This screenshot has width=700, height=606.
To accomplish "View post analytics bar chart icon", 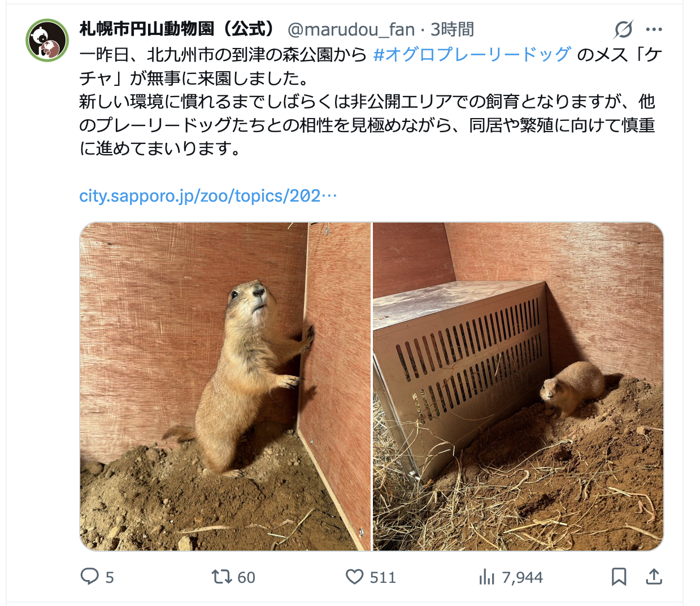I will click(486, 577).
